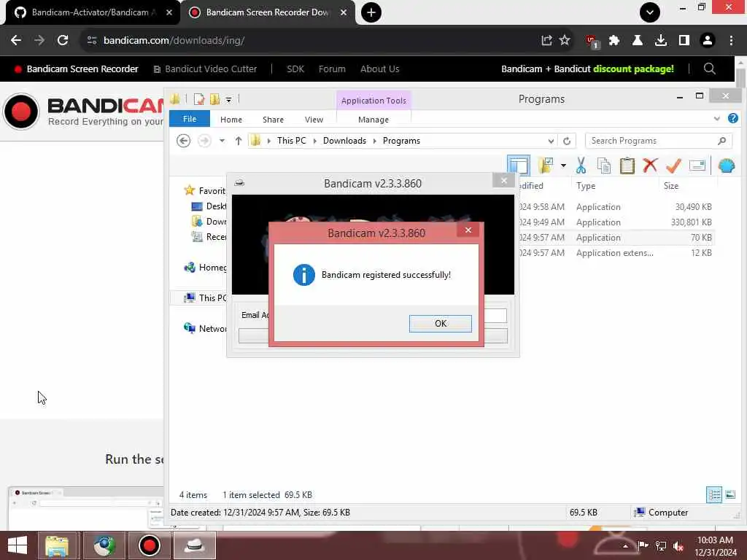This screenshot has width=747, height=560.
Task: Go forward in Explorer navigation
Action: tap(204, 141)
